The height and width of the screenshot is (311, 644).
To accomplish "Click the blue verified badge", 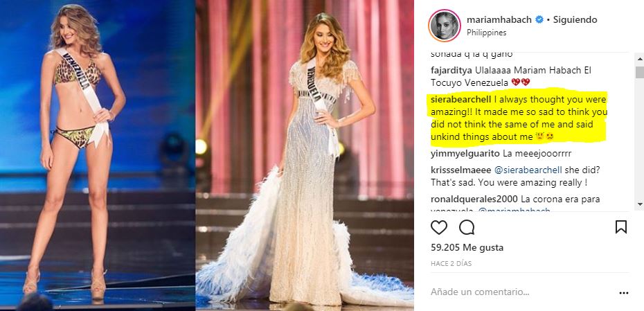I will [x=539, y=19].
